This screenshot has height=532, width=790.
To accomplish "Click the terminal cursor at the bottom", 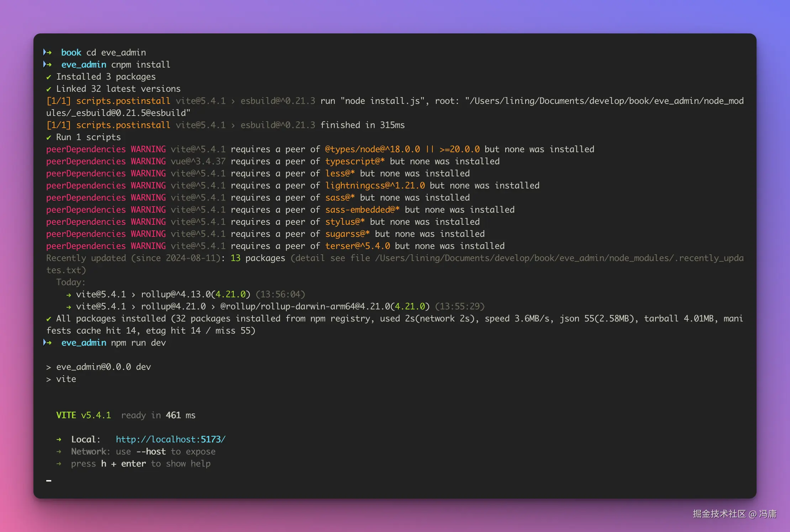I will [x=49, y=480].
